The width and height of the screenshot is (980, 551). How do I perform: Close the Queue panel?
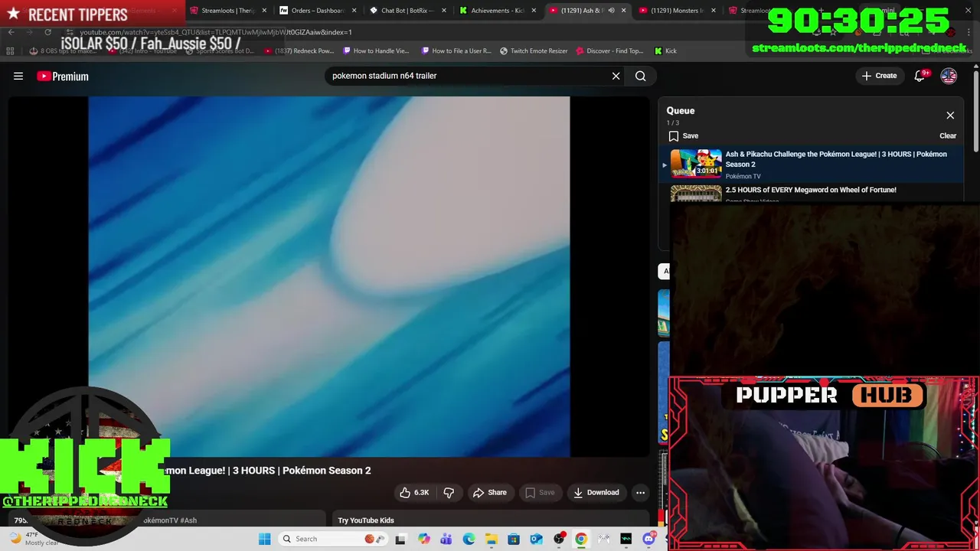click(950, 116)
